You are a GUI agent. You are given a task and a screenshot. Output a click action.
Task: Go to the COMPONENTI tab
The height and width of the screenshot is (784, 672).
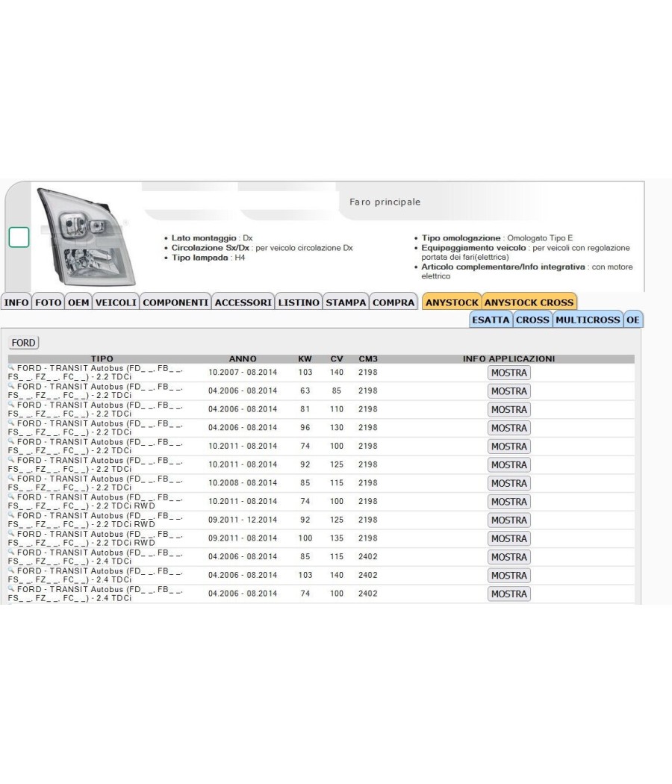click(175, 302)
